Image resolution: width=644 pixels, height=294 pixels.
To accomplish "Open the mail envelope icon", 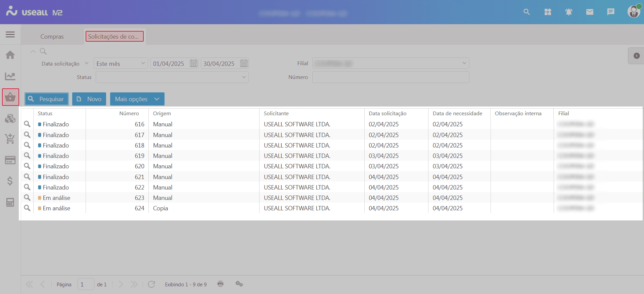I will [590, 12].
